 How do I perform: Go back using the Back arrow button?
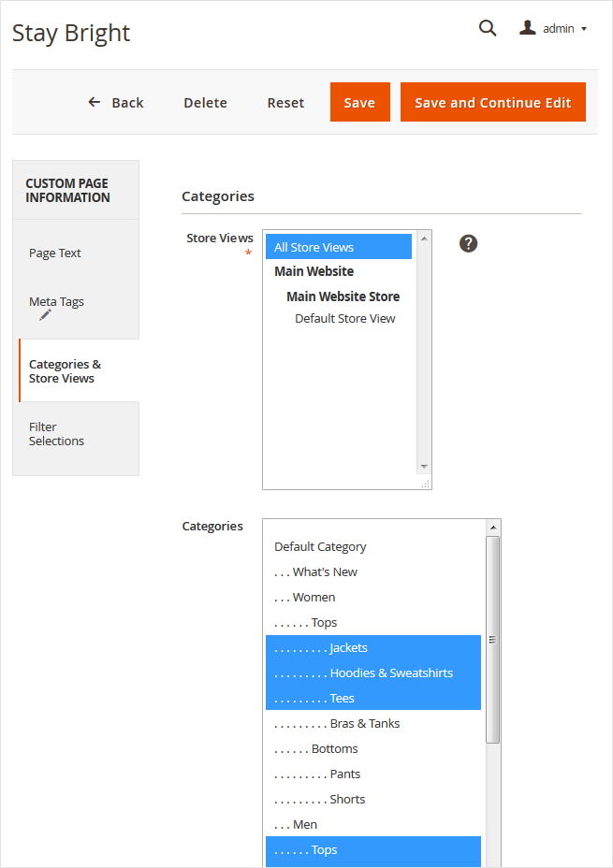tap(116, 103)
